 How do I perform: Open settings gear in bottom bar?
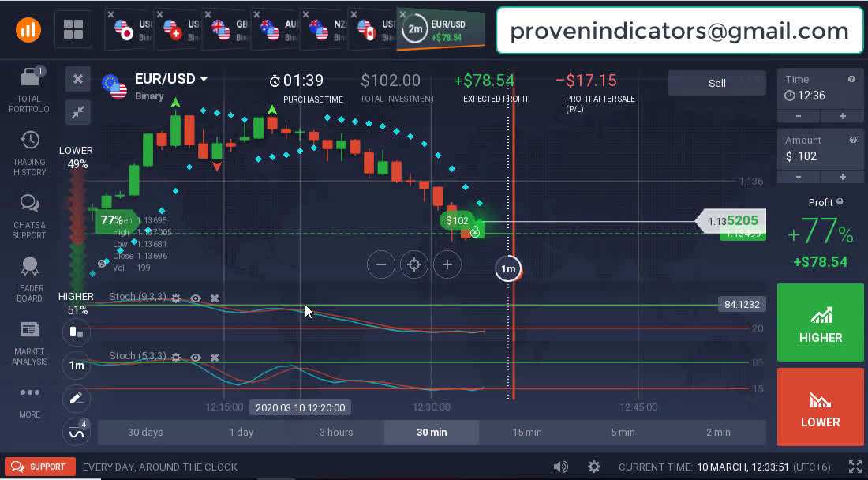click(x=594, y=467)
